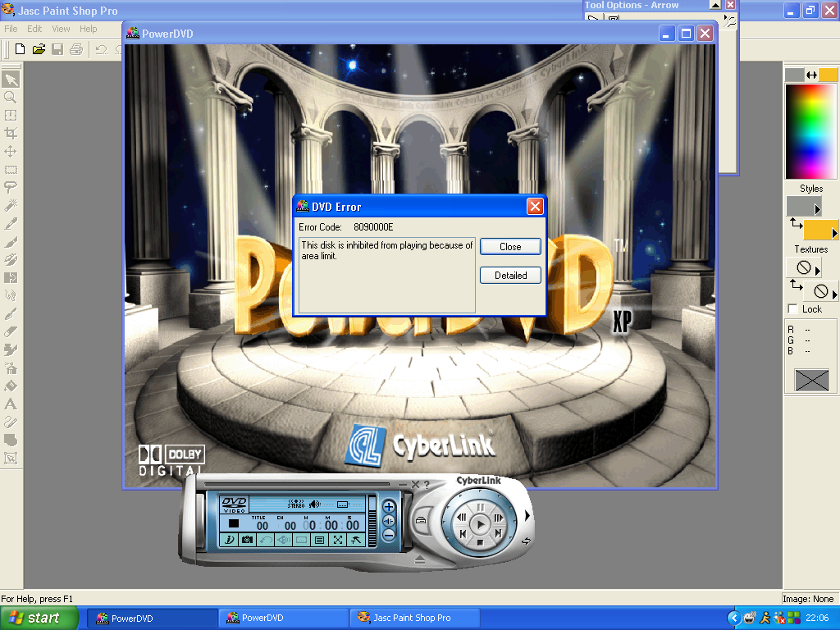Select the Preset Shapes tool
The image size is (840, 630).
pyautogui.click(x=11, y=441)
